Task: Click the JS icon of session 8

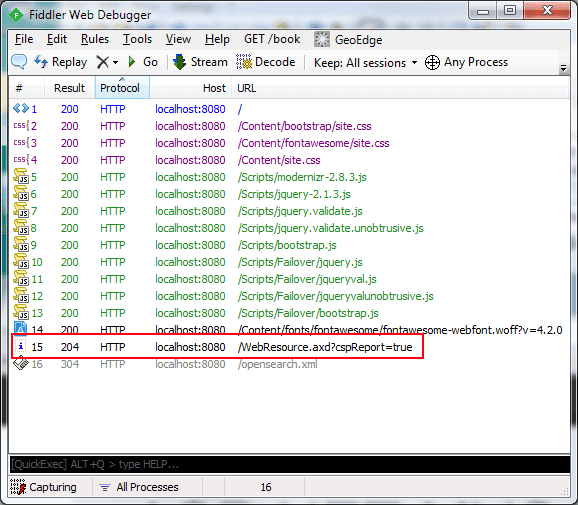Action: [x=21, y=227]
